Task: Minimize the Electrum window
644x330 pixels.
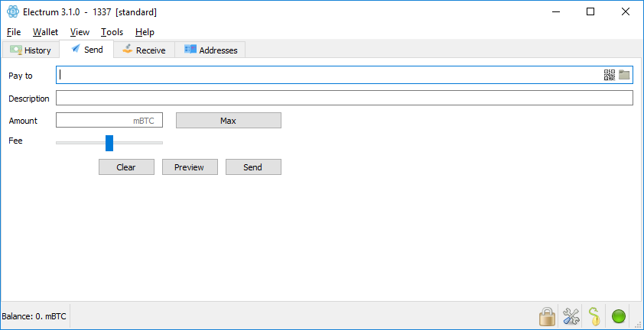Action: pos(555,12)
